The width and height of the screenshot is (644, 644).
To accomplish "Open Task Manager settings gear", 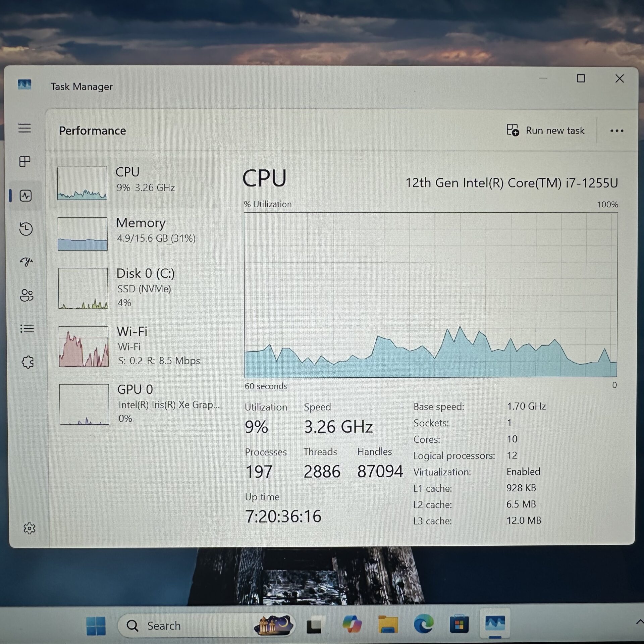I will click(x=30, y=528).
